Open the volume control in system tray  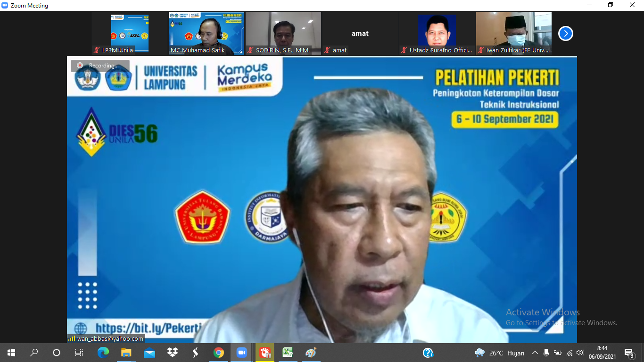[580, 353]
